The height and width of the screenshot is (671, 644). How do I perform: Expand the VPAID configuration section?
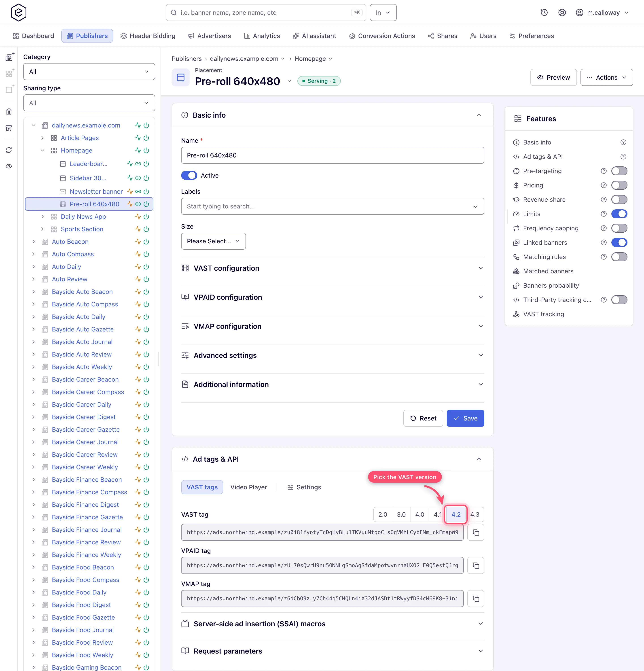333,297
